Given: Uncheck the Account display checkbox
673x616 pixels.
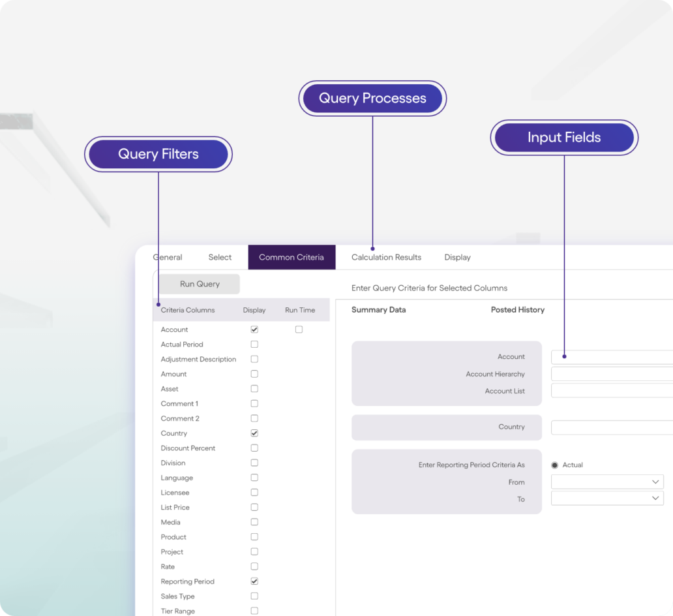Looking at the screenshot, I should point(254,330).
